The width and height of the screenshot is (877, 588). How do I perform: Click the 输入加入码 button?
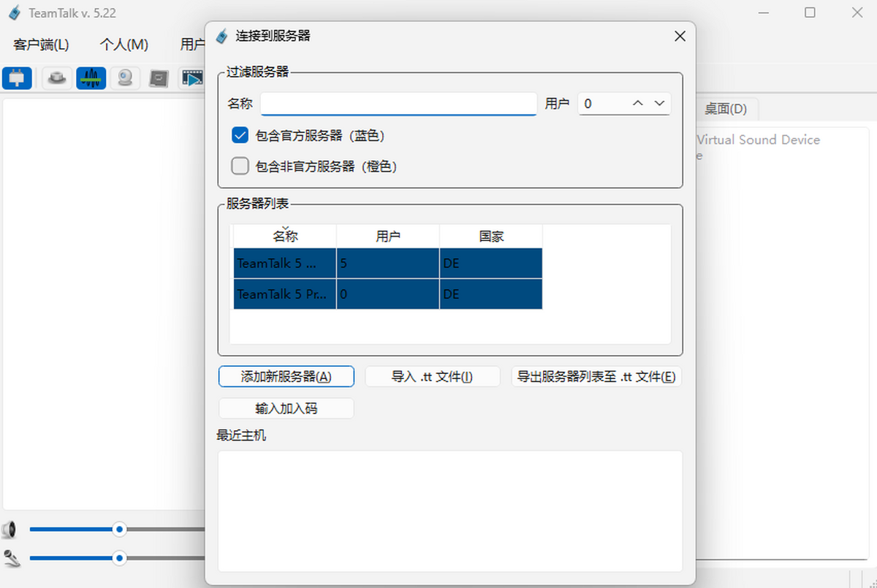coord(286,408)
